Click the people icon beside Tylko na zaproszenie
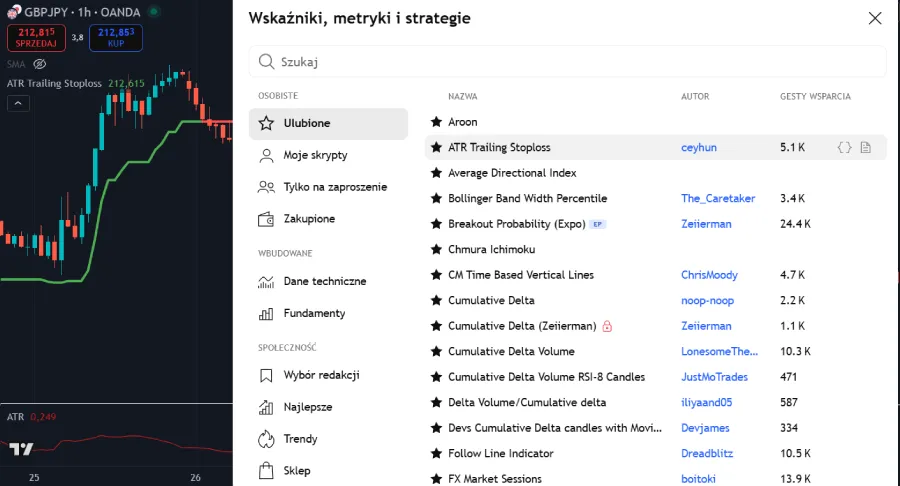 pos(266,187)
